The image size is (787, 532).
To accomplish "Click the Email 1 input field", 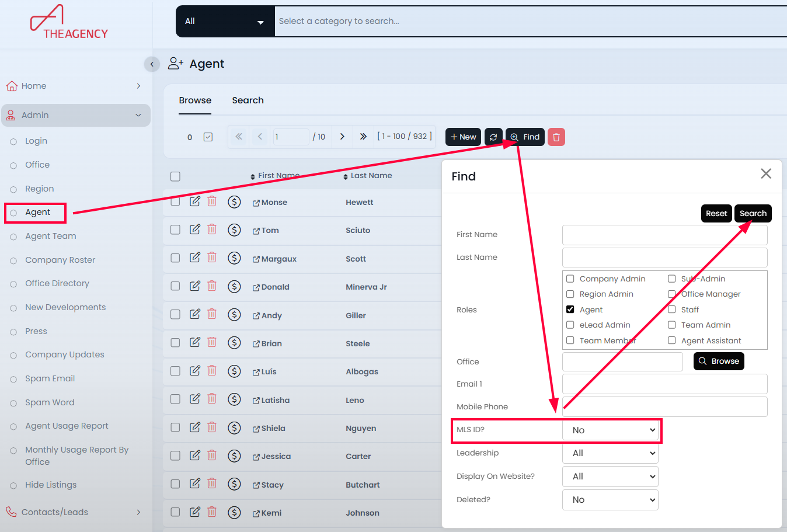I will (664, 384).
